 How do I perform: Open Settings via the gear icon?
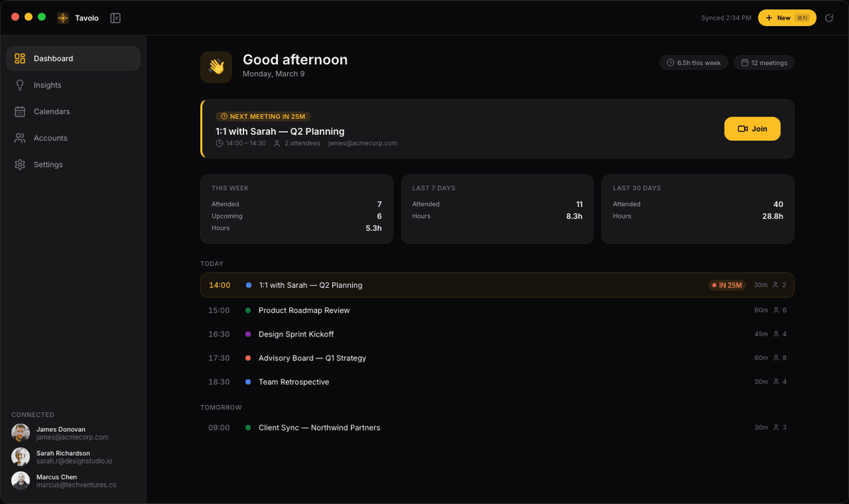point(20,164)
